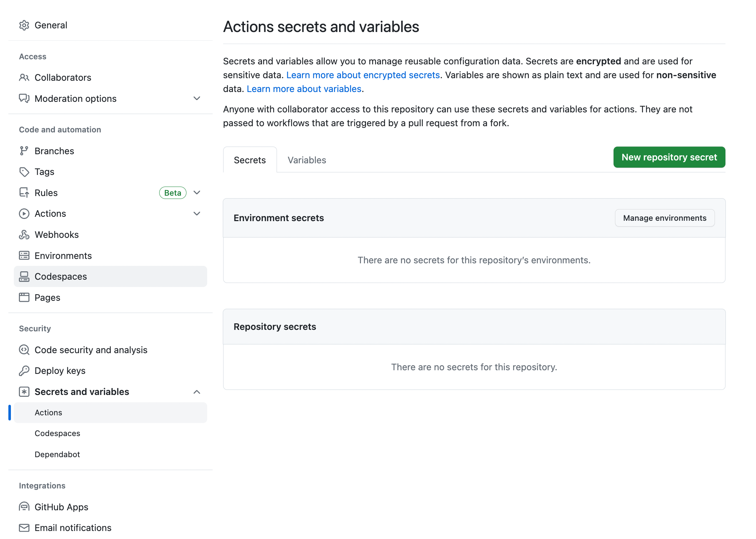This screenshot has height=539, width=756.
Task: Click the Deploy keys key icon
Action: 24,371
